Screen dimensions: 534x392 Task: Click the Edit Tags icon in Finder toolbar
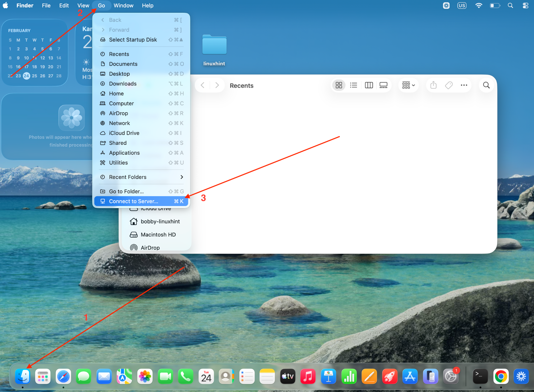click(x=449, y=85)
